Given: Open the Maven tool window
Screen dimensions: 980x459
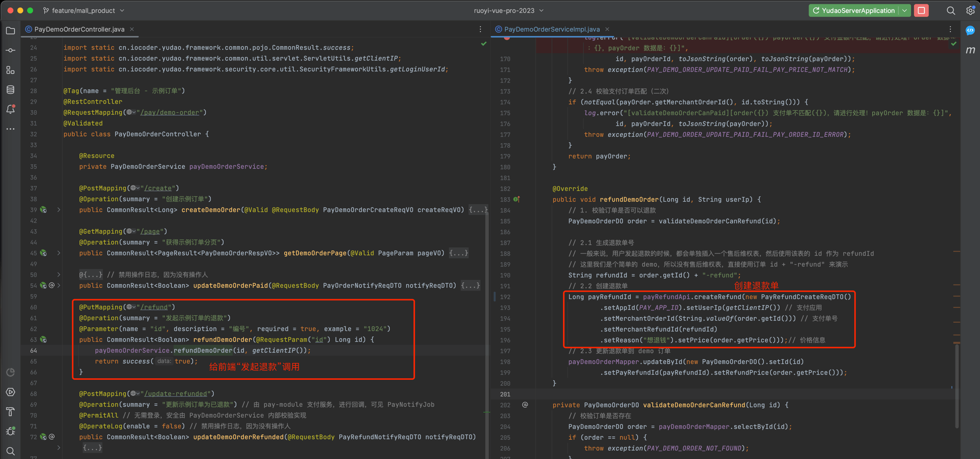Looking at the screenshot, I should 970,50.
